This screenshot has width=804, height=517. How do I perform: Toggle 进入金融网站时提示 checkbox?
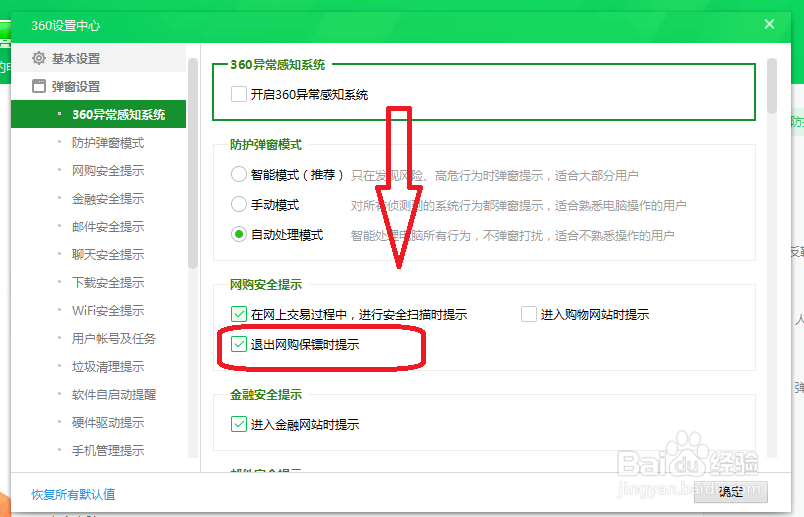[239, 424]
